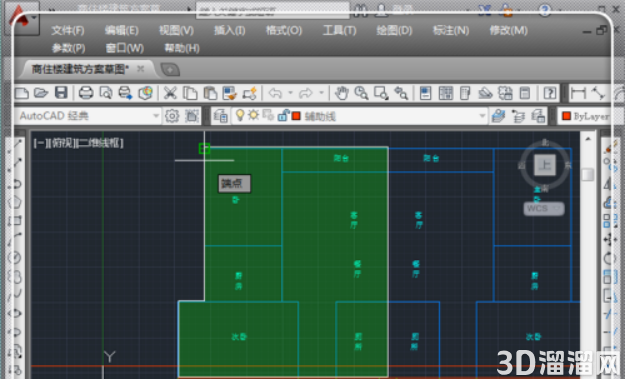Open Workspace Settings gear icon
Image resolution: width=625 pixels, height=379 pixels.
coord(172,116)
